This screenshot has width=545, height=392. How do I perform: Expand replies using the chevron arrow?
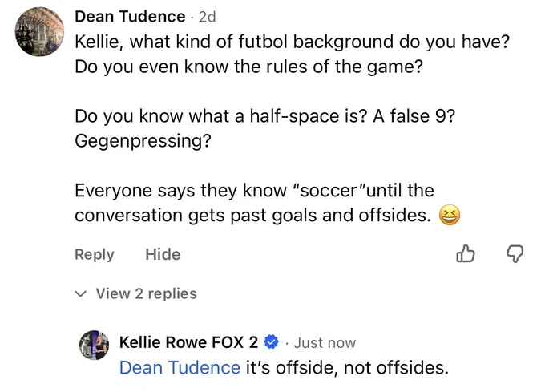tap(80, 294)
